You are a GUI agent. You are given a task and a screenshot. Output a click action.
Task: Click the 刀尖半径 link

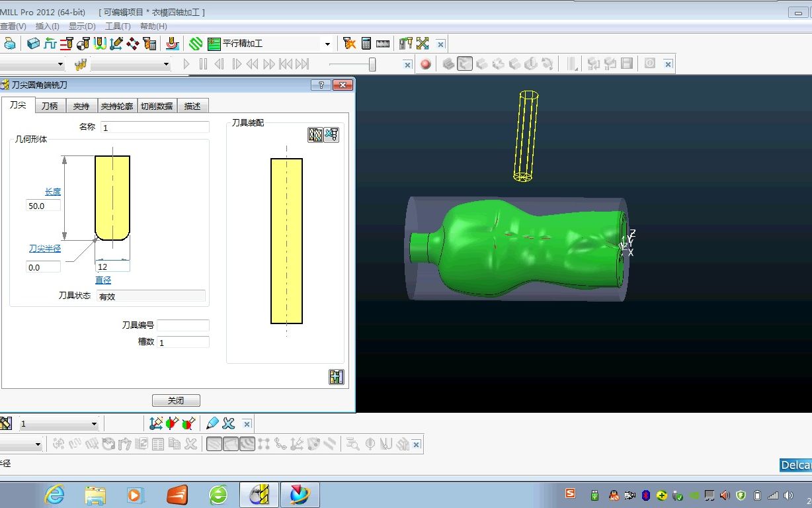point(45,249)
